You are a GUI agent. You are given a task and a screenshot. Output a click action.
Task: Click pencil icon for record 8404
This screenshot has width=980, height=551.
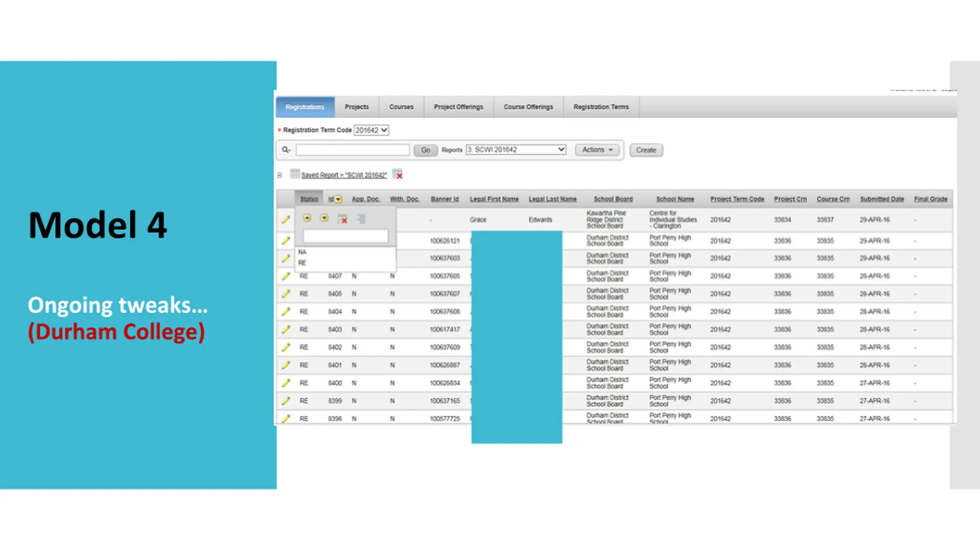[x=286, y=311]
